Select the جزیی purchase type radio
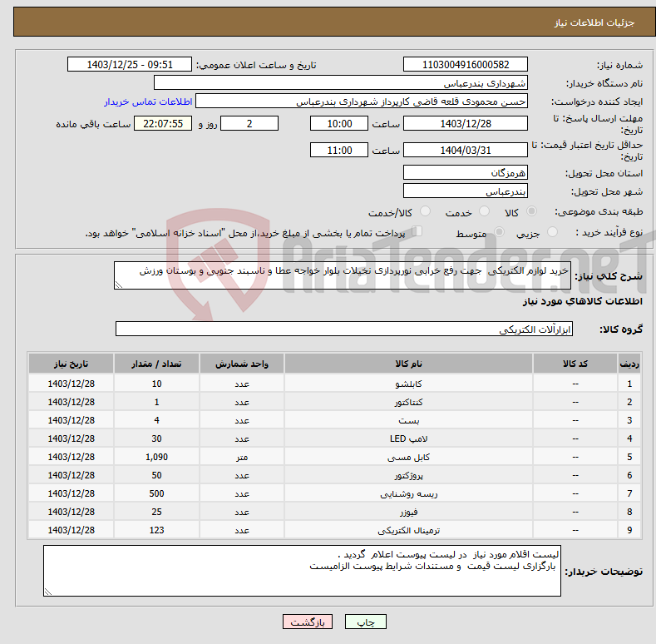 tap(552, 232)
